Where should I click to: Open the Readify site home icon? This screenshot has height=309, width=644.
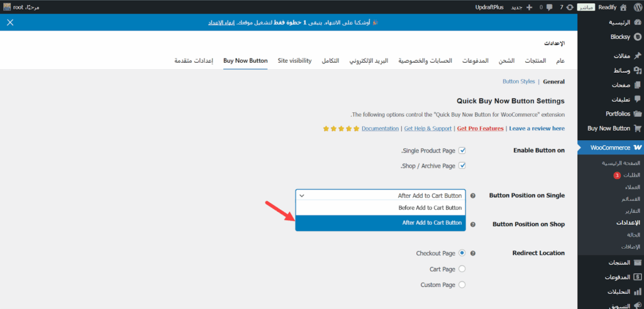point(623,7)
